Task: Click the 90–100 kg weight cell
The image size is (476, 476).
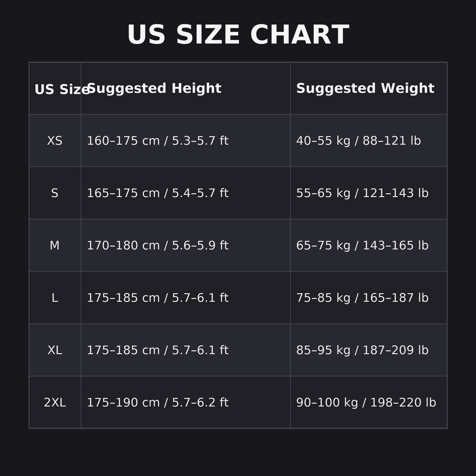Action: (366, 403)
